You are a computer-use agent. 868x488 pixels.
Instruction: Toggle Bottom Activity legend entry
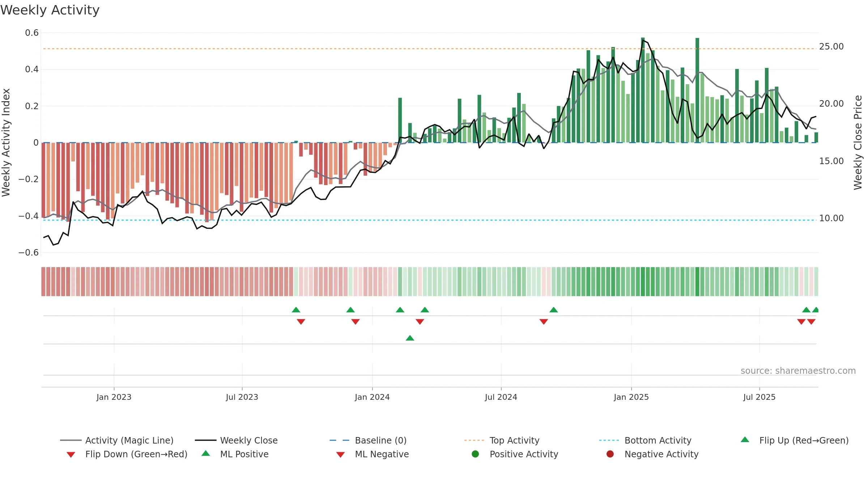click(645, 440)
